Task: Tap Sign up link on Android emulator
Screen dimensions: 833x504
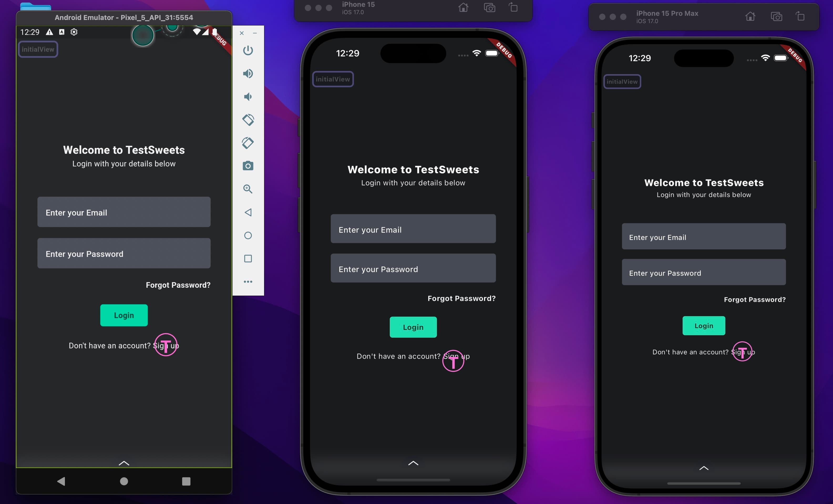Action: 166,345
